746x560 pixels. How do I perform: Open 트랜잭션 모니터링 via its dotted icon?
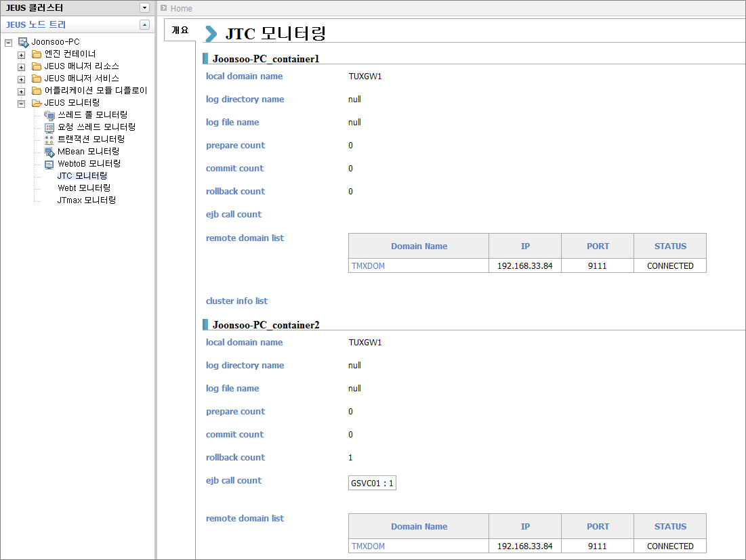click(49, 139)
